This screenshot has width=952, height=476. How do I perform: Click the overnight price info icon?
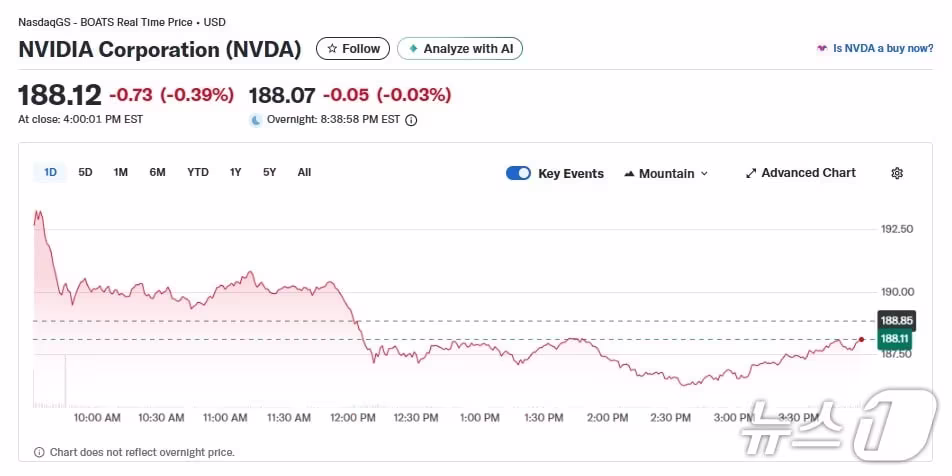[x=411, y=120]
